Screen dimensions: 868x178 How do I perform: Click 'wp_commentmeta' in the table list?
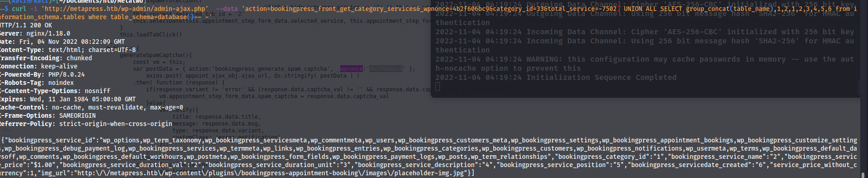pyautogui.click(x=336, y=140)
